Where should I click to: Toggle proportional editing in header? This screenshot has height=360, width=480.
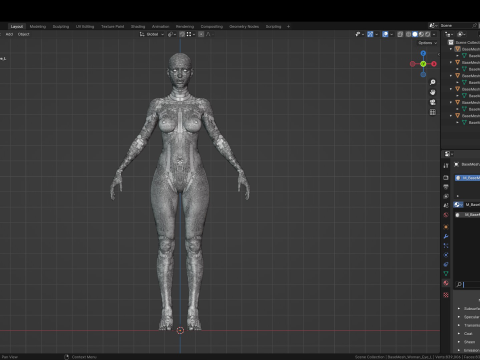click(x=201, y=34)
